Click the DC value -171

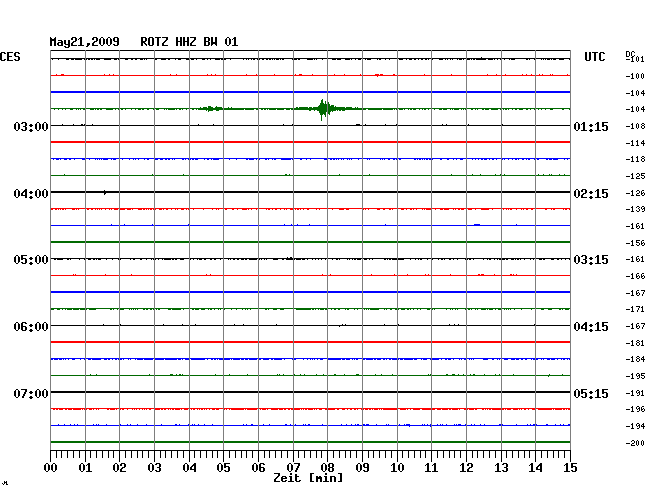(635, 309)
